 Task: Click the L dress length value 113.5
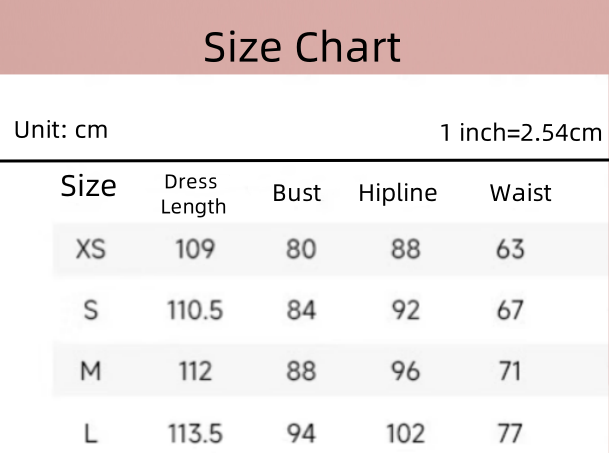[x=195, y=433]
